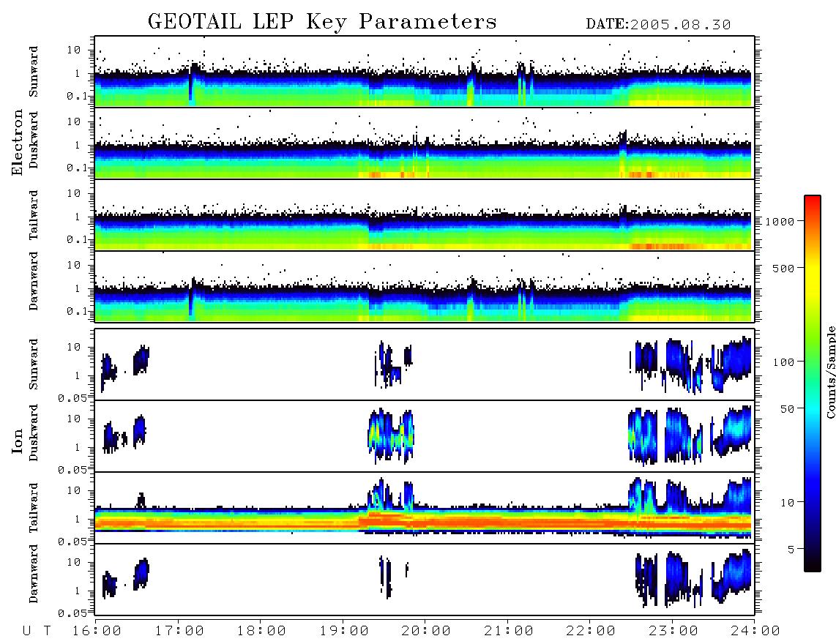The image size is (836, 644).
Task: Click the "21:00" time tick label
Action: pos(509,632)
